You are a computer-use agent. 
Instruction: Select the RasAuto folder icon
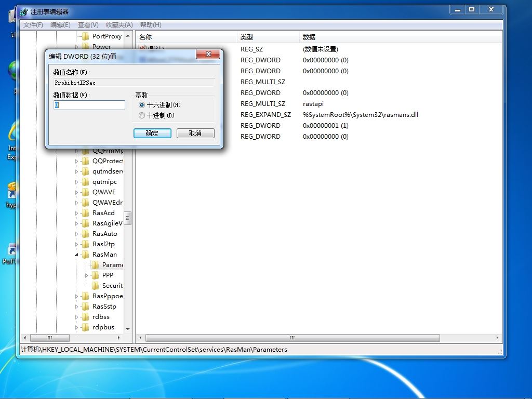click(x=86, y=234)
